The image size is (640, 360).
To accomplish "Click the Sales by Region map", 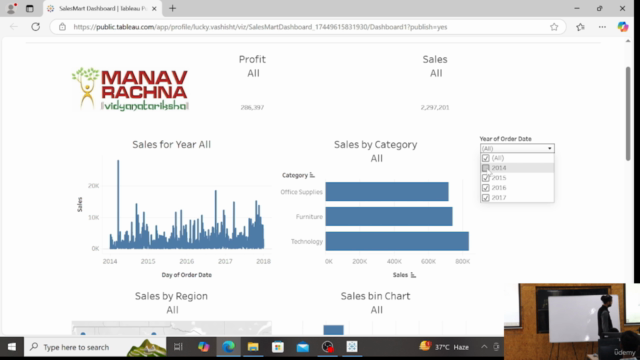I will [171, 328].
